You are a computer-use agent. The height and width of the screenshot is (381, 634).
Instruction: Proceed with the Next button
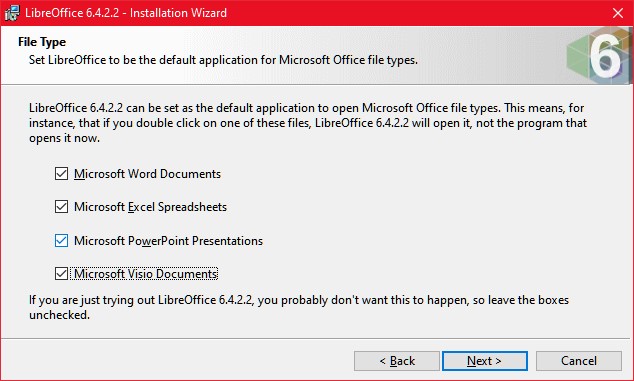click(485, 361)
